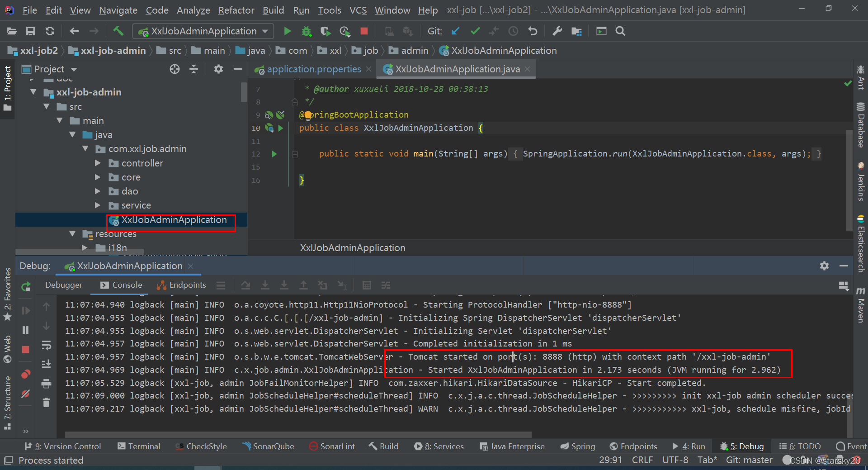
Task: Expand the controller package
Action: coord(98,163)
